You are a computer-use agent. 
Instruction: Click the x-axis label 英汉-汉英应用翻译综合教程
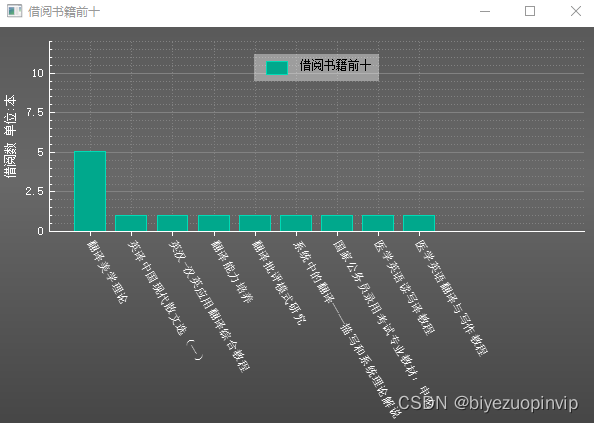[209, 306]
